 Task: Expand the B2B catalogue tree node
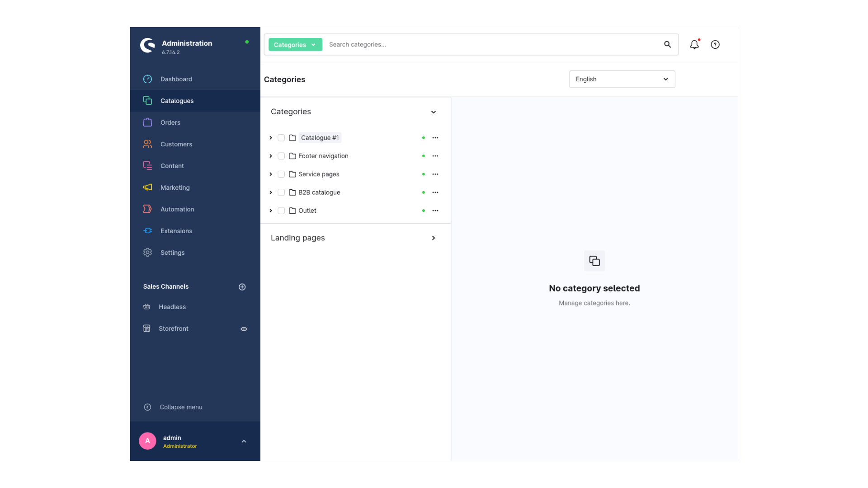coord(271,192)
